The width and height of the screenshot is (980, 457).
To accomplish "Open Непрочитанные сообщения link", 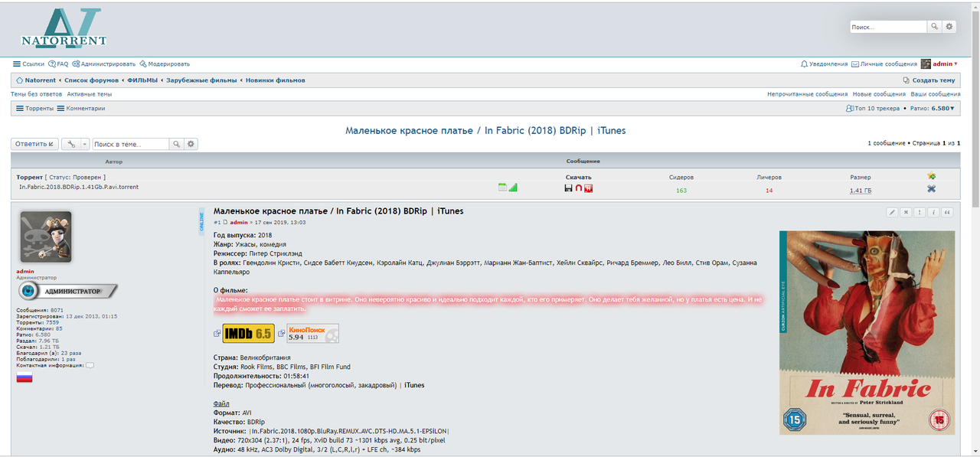I will click(807, 94).
